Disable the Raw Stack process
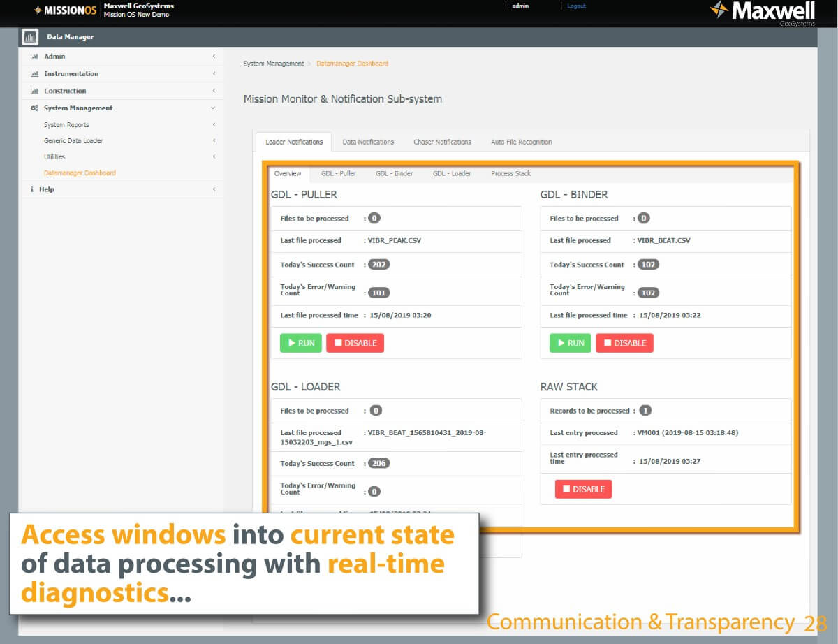Viewport: 838px width, 644px height. point(583,489)
